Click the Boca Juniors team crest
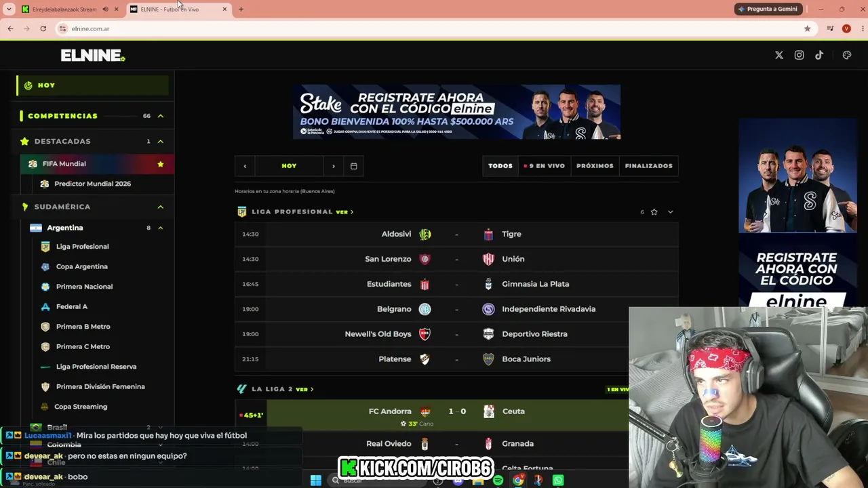The width and height of the screenshot is (868, 488). [x=488, y=359]
